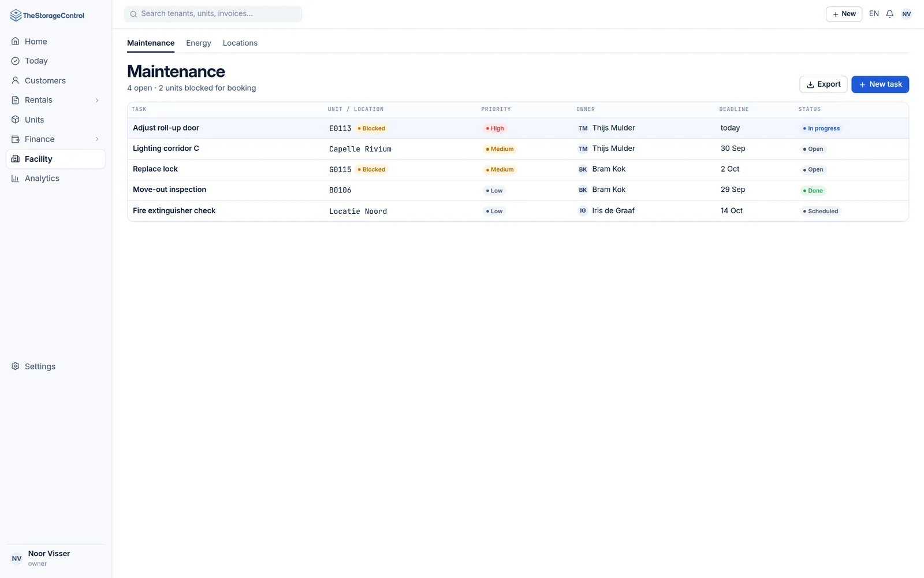Screen dimensions: 924x578
Task: Click the High priority badge
Action: [495, 128]
